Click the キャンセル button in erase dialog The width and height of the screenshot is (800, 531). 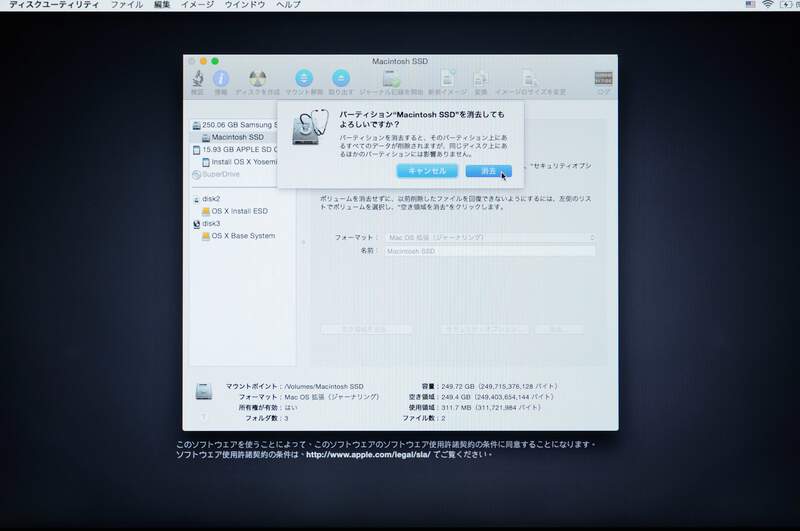click(427, 171)
